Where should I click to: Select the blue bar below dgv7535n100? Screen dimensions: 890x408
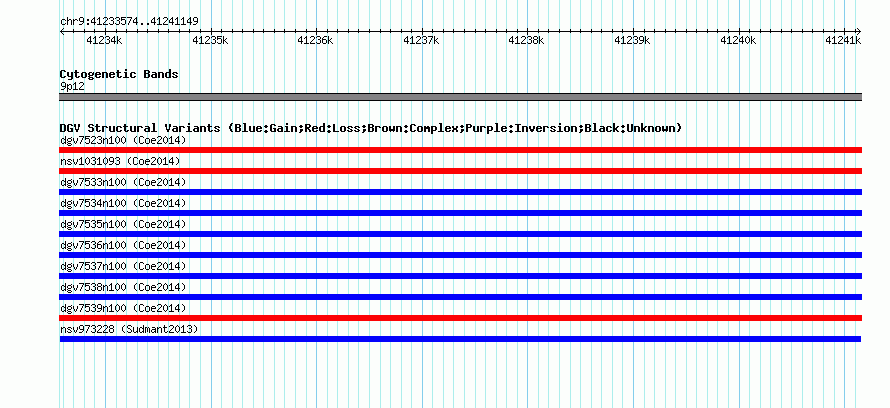[461, 234]
